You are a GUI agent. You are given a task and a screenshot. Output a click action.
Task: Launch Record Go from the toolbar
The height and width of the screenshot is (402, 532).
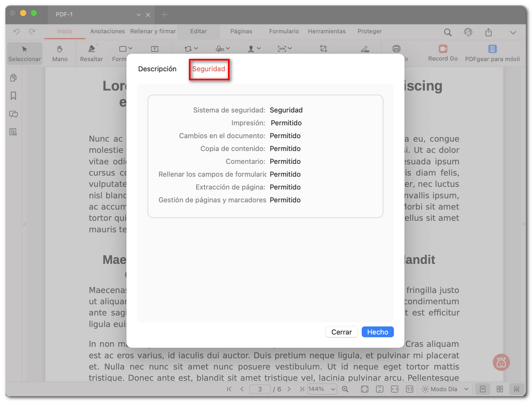pos(442,52)
